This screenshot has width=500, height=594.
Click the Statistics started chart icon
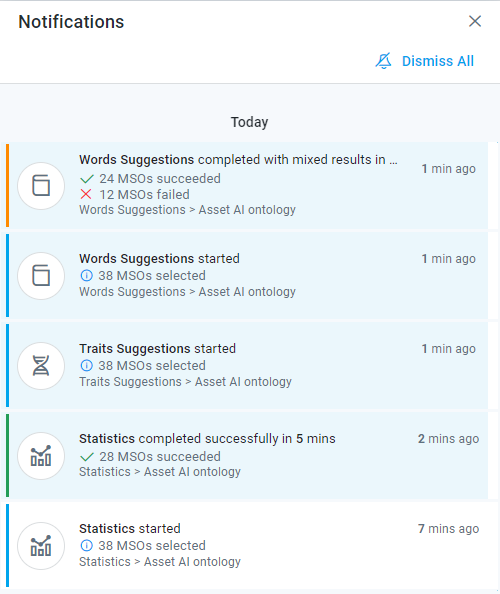click(41, 546)
